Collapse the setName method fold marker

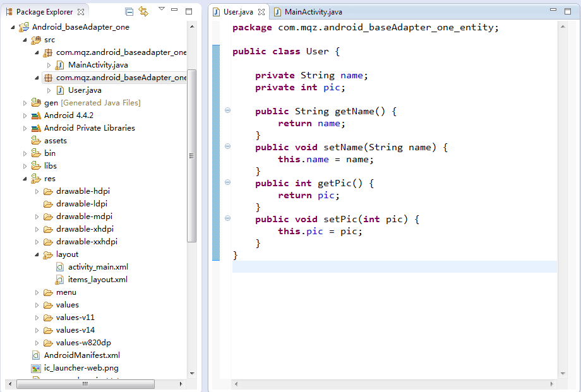tap(227, 146)
